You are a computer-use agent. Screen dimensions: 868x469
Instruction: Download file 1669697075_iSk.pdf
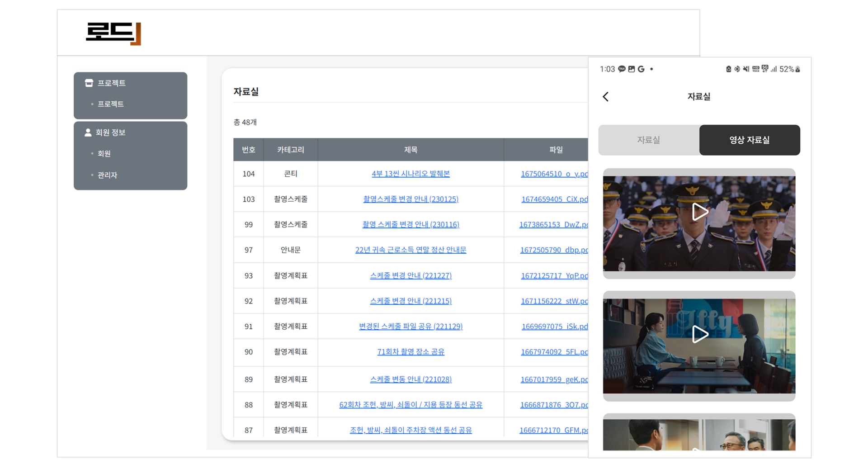(x=555, y=326)
